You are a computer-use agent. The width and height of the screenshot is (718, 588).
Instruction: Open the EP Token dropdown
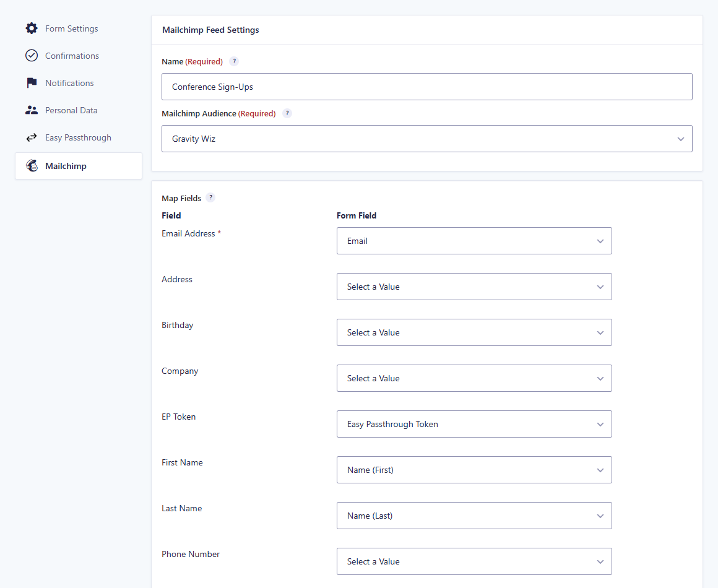474,424
